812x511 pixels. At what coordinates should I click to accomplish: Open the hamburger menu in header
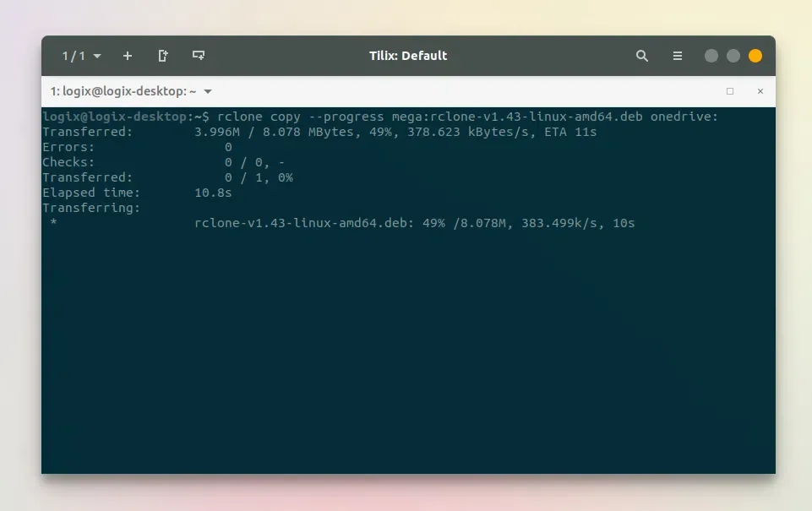tap(678, 56)
